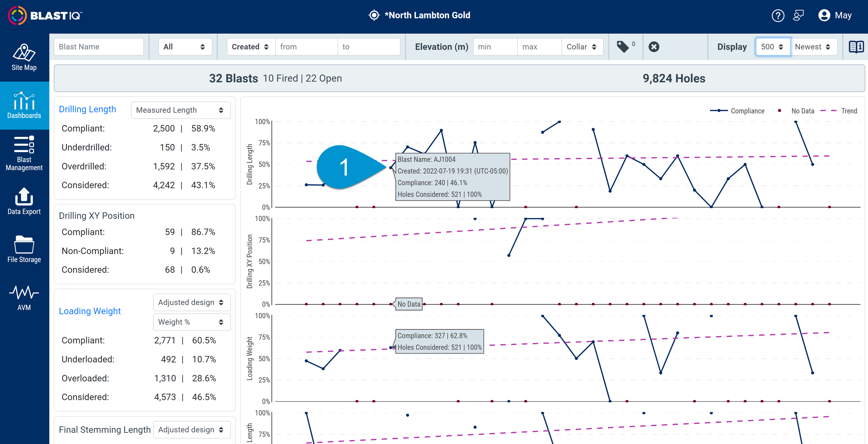This screenshot has height=444, width=868.
Task: Click the '10 Fired | 22 Open' text
Action: coord(302,78)
